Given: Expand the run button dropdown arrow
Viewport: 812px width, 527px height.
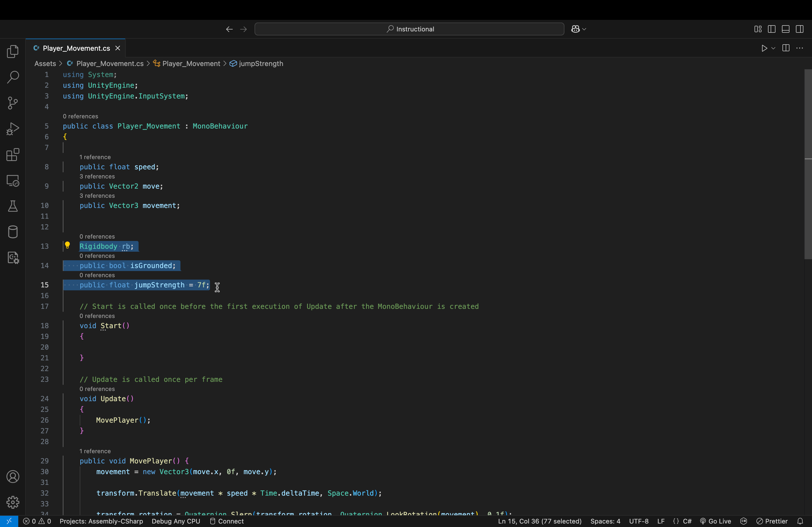Looking at the screenshot, I should pos(773,48).
